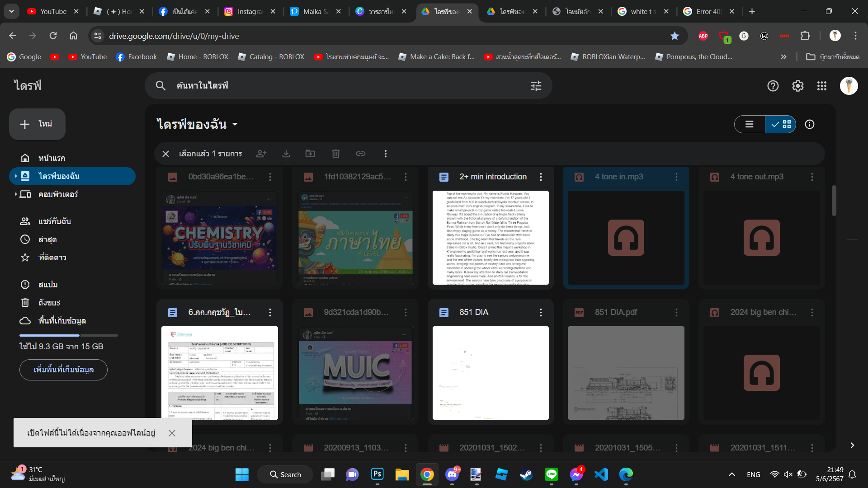Open the Facebook bookmark

tap(137, 57)
